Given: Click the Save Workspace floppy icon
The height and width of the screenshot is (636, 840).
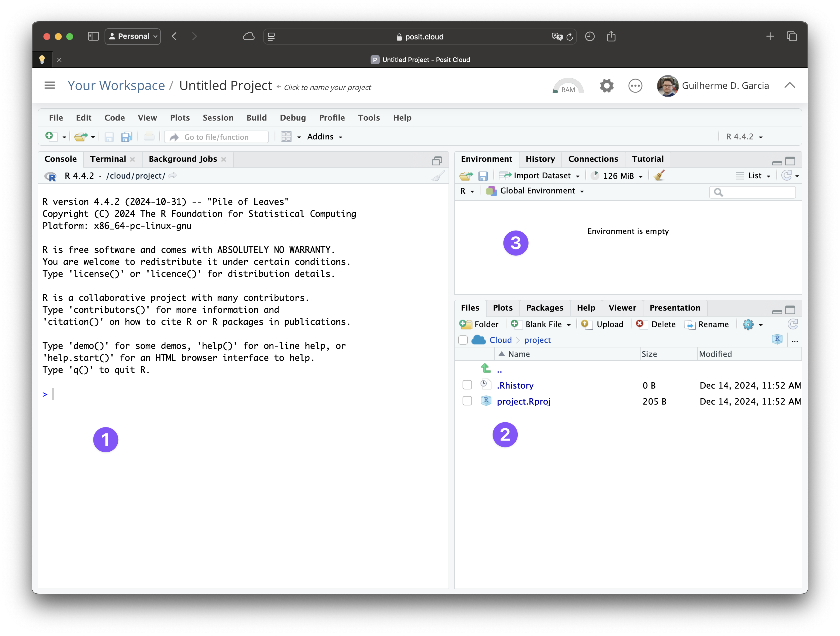Looking at the screenshot, I should click(x=483, y=176).
